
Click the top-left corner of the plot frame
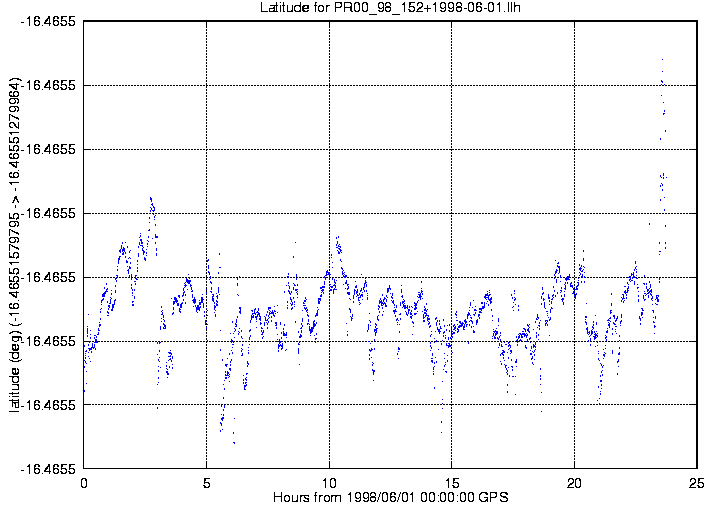pos(84,21)
